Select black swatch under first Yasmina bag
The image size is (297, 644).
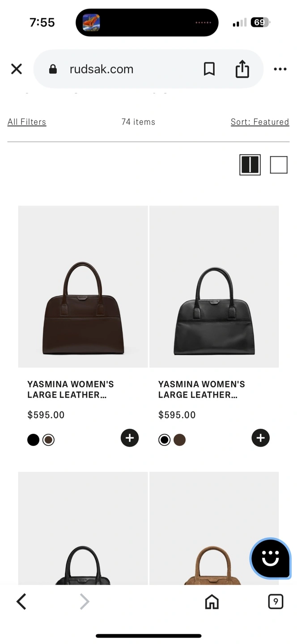(33, 440)
